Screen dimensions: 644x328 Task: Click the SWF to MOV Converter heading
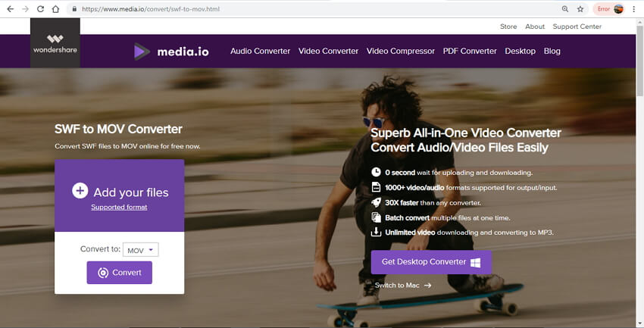pos(118,129)
